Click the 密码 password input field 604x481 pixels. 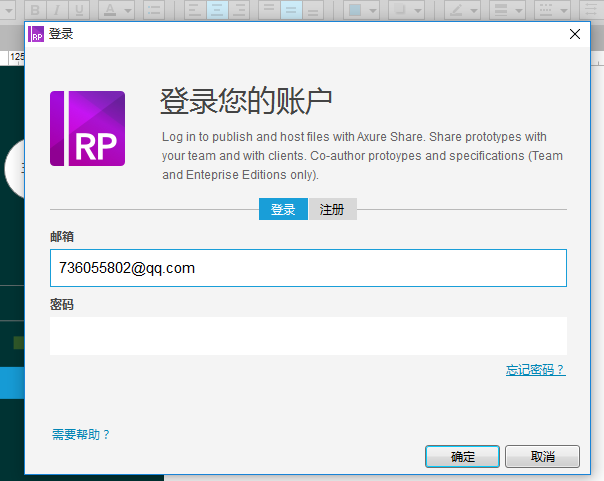click(x=308, y=336)
